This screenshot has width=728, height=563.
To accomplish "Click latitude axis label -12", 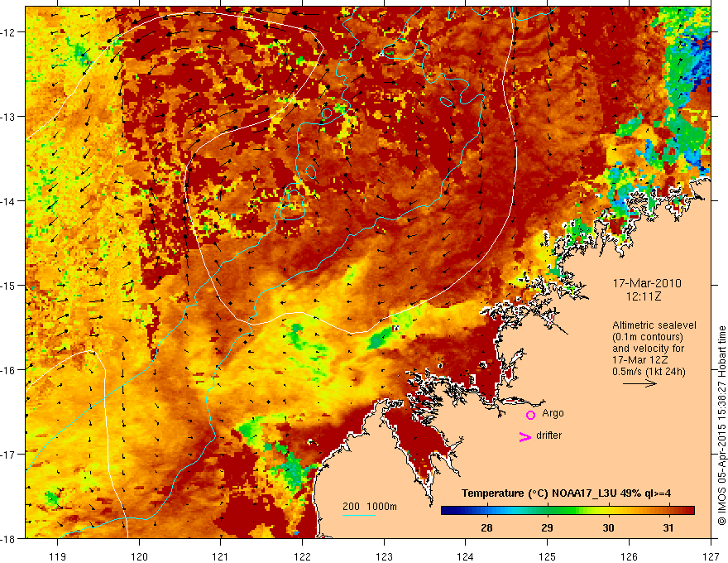I will coord(8,32).
